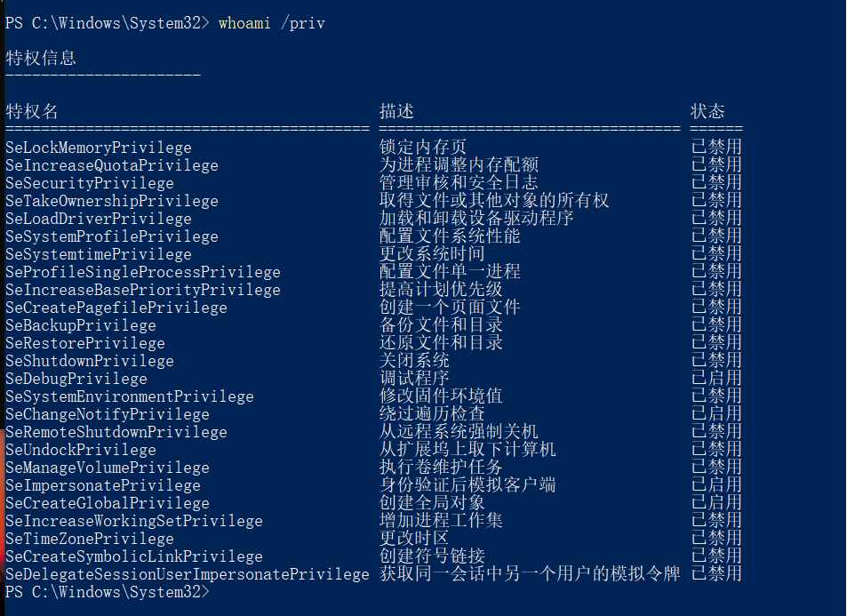The height and width of the screenshot is (616, 847).
Task: Click the typed whoami /priv command
Action: point(271,23)
